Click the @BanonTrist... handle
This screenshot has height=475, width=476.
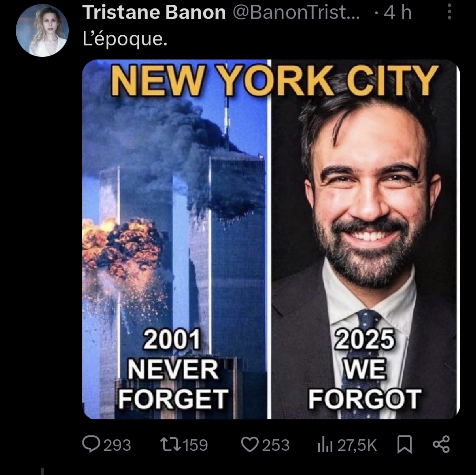click(296, 13)
